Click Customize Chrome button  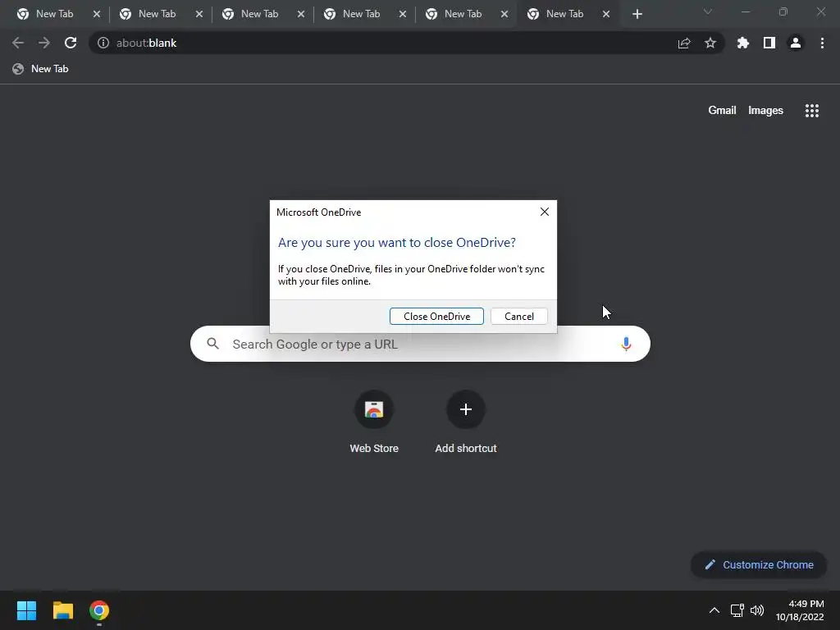(759, 564)
